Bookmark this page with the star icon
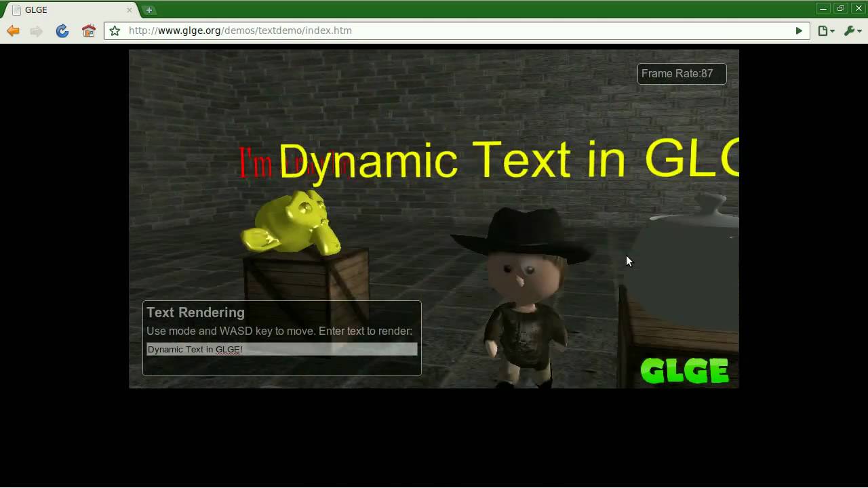 [x=115, y=30]
